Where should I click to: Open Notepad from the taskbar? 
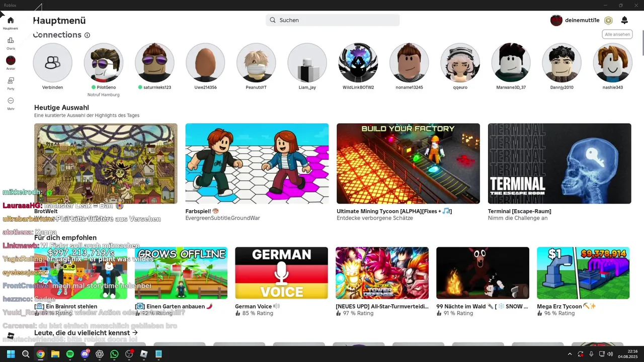(x=159, y=354)
